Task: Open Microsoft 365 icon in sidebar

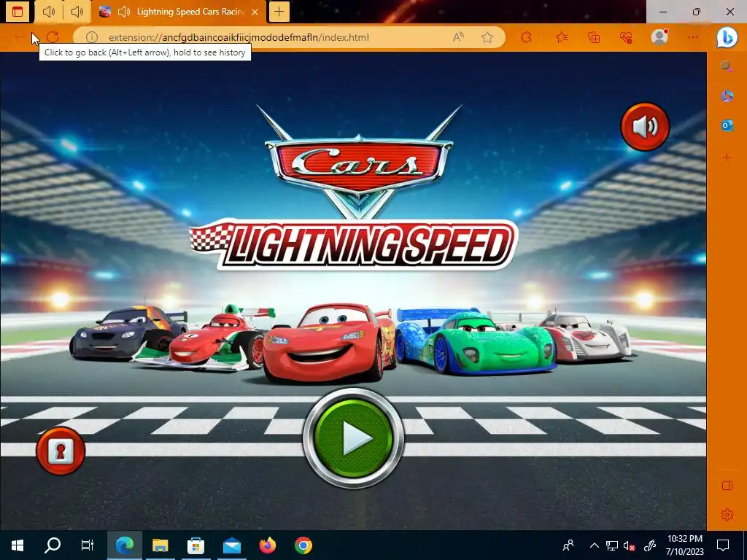Action: [727, 96]
